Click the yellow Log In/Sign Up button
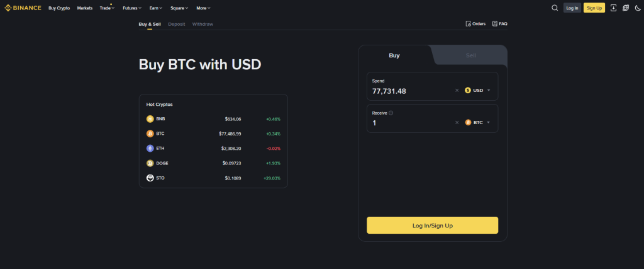Screen dimensions: 644x269 point(432,226)
